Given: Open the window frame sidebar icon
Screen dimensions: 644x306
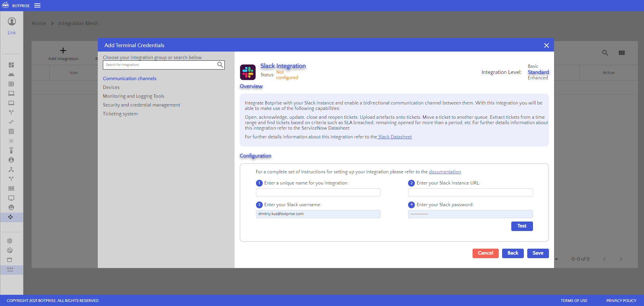Looking at the screenshot, I should [10, 260].
